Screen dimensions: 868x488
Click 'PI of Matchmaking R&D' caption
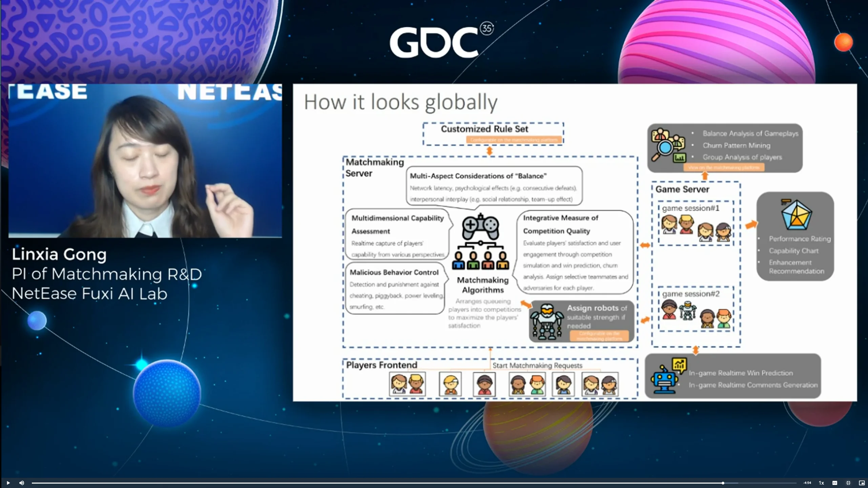pos(107,274)
